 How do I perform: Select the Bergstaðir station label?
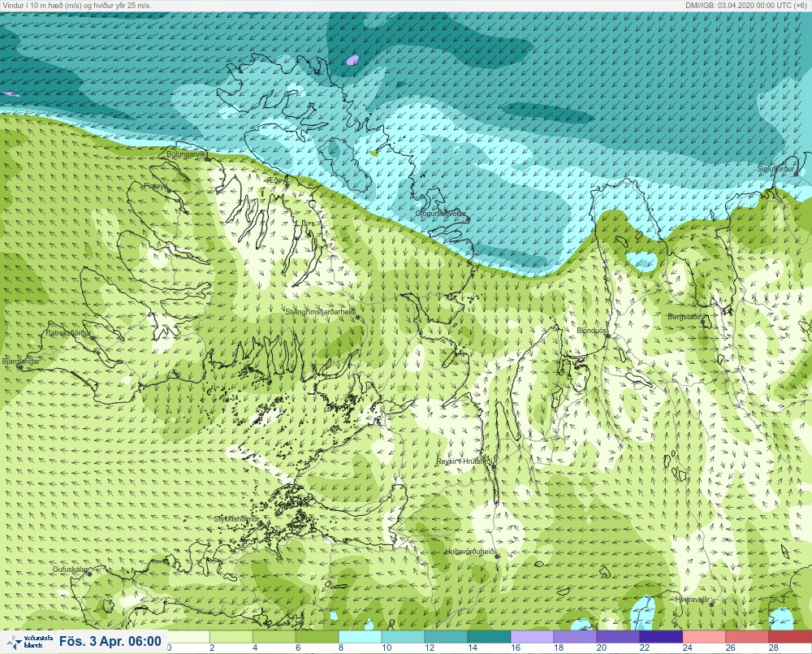pos(684,317)
